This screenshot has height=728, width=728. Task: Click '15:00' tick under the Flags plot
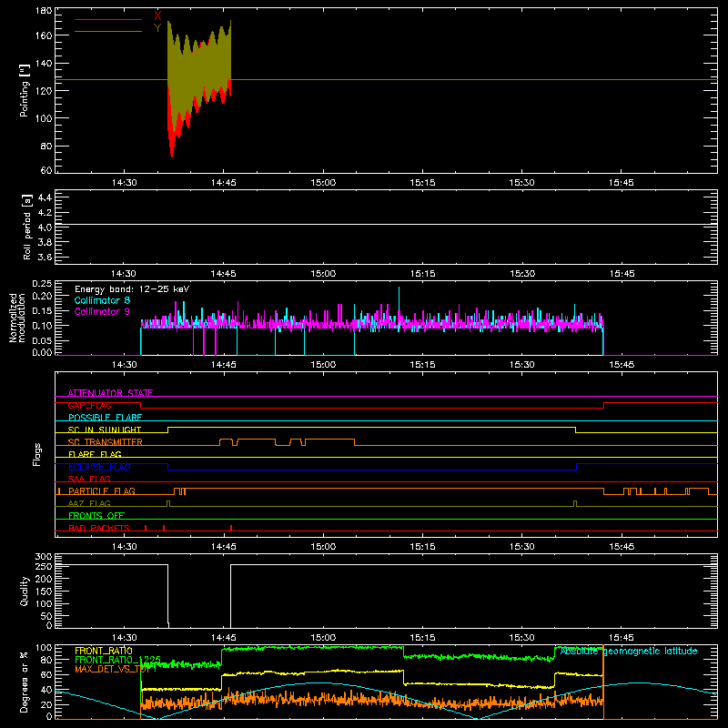point(323,547)
